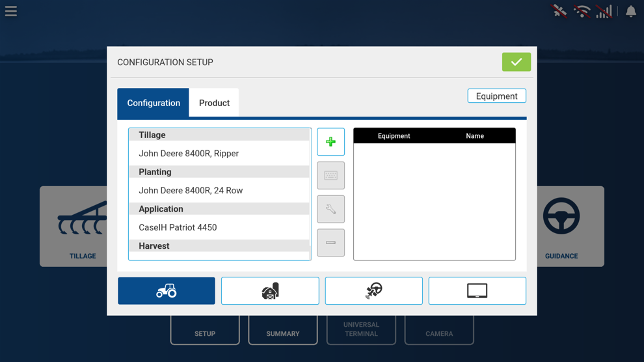Open the Camera button in background
The width and height of the screenshot is (644, 362).
439,330
